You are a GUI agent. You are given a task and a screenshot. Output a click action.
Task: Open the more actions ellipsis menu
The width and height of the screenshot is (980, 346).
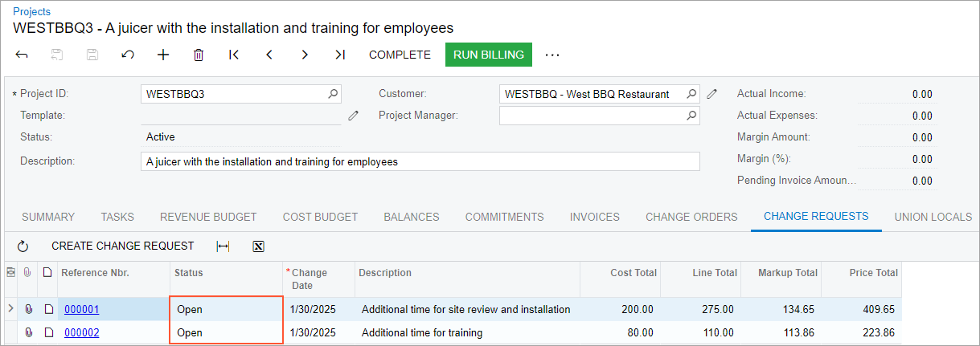(552, 55)
